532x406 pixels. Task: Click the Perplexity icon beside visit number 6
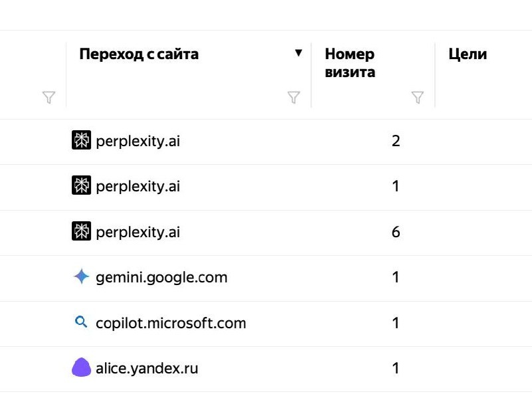(x=82, y=231)
